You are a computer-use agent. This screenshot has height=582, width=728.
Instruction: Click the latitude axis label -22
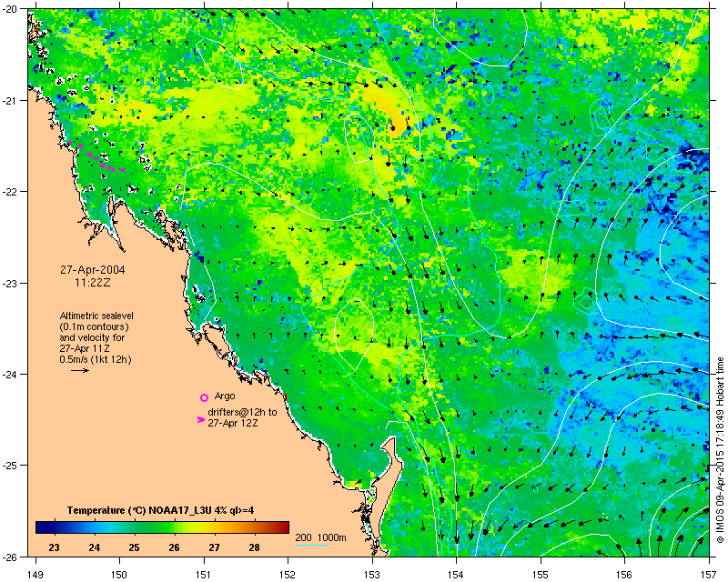coord(10,192)
